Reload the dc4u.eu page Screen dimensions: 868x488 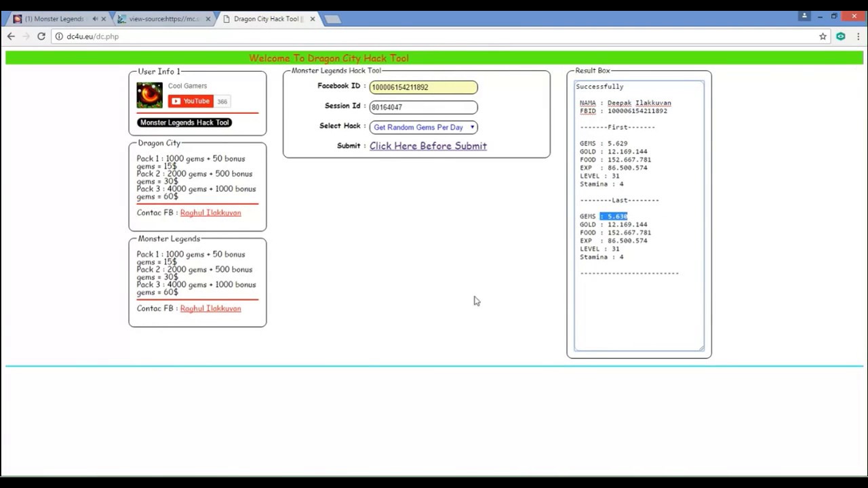(x=41, y=37)
